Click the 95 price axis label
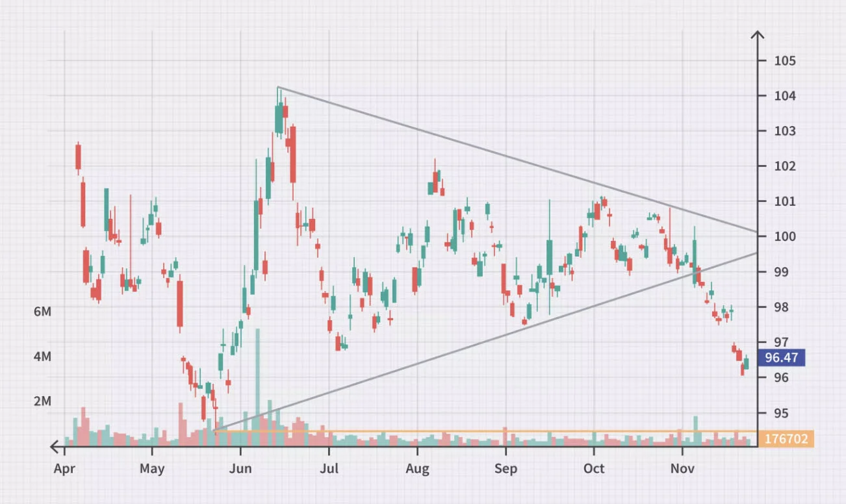The image size is (846, 504). point(782,413)
